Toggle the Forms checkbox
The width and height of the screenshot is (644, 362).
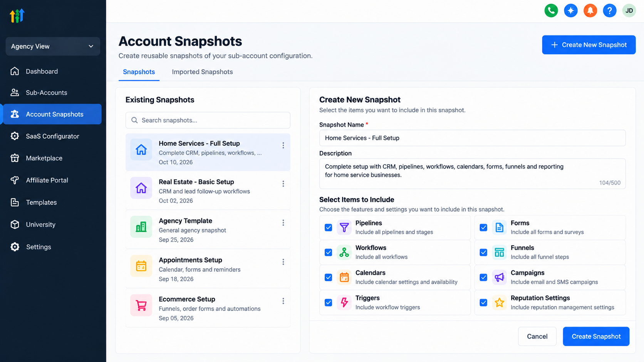click(483, 227)
